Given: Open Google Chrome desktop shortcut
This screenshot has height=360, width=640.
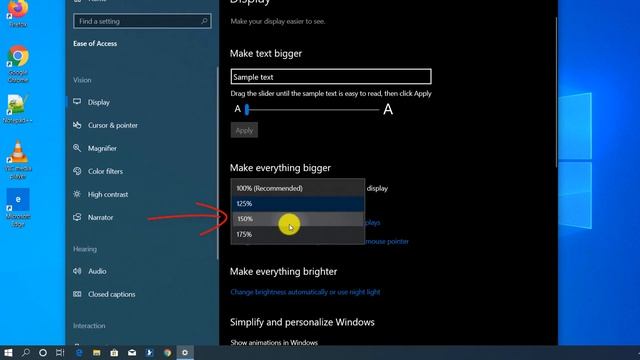Looking at the screenshot, I should point(18,64).
